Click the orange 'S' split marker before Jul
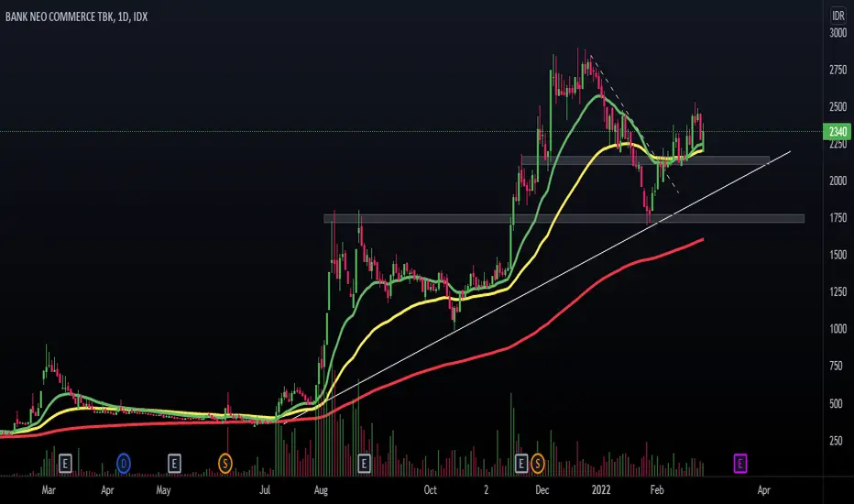 pos(225,464)
